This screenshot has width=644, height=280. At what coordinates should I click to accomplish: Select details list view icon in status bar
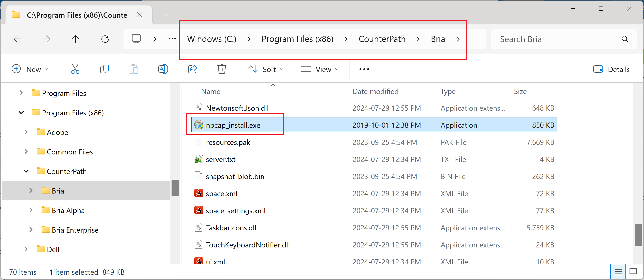[618, 272]
